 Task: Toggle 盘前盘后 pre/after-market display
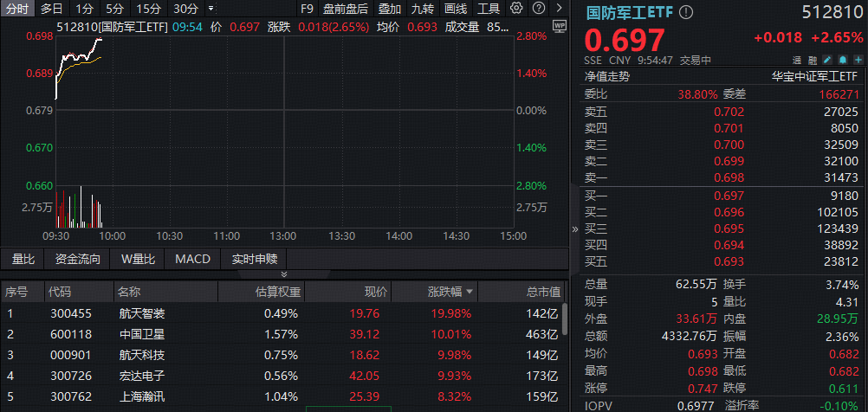coord(345,9)
